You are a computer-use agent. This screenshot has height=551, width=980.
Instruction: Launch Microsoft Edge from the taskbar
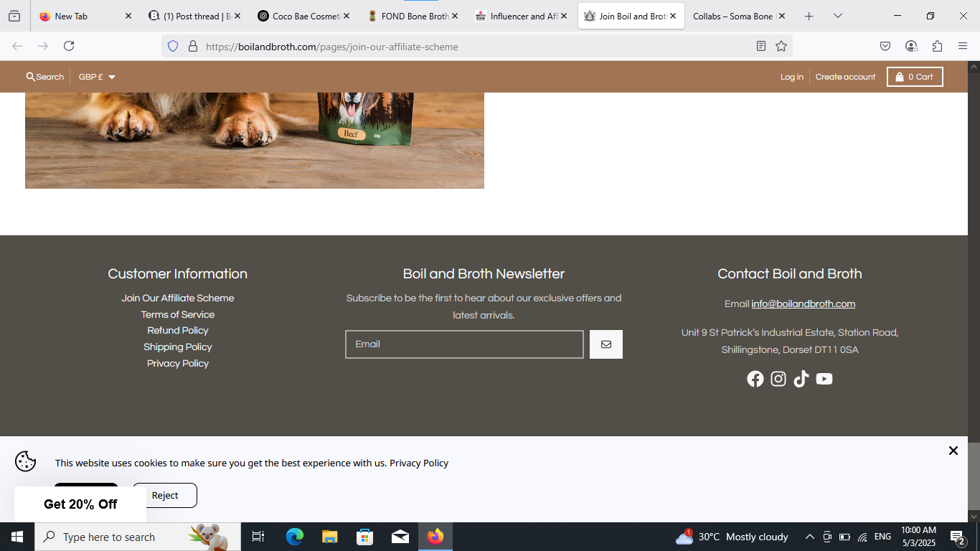tap(295, 537)
